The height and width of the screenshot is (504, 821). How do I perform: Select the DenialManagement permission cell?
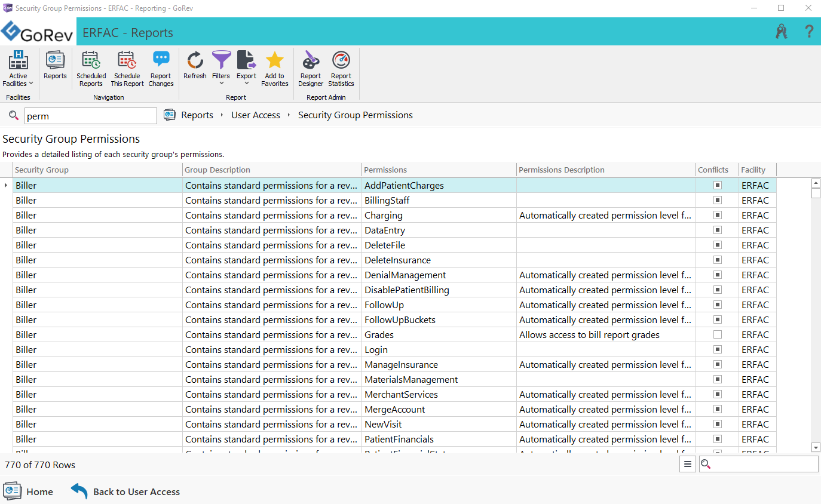point(440,275)
